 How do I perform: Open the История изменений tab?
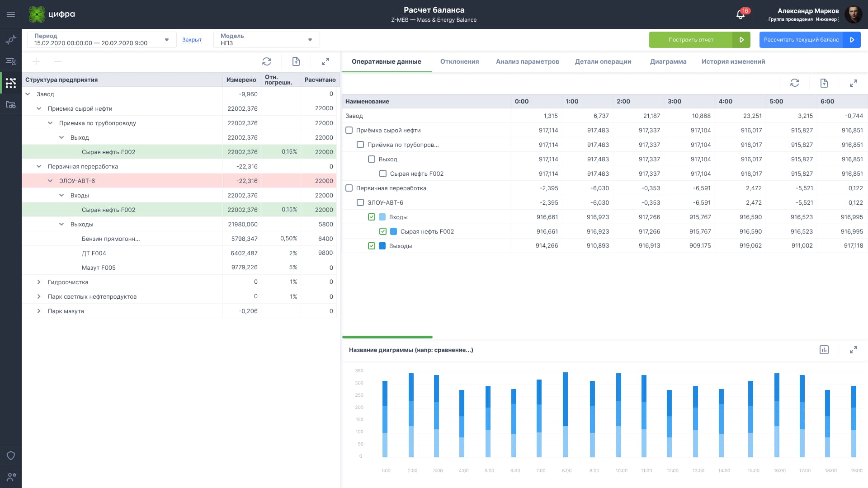click(733, 61)
